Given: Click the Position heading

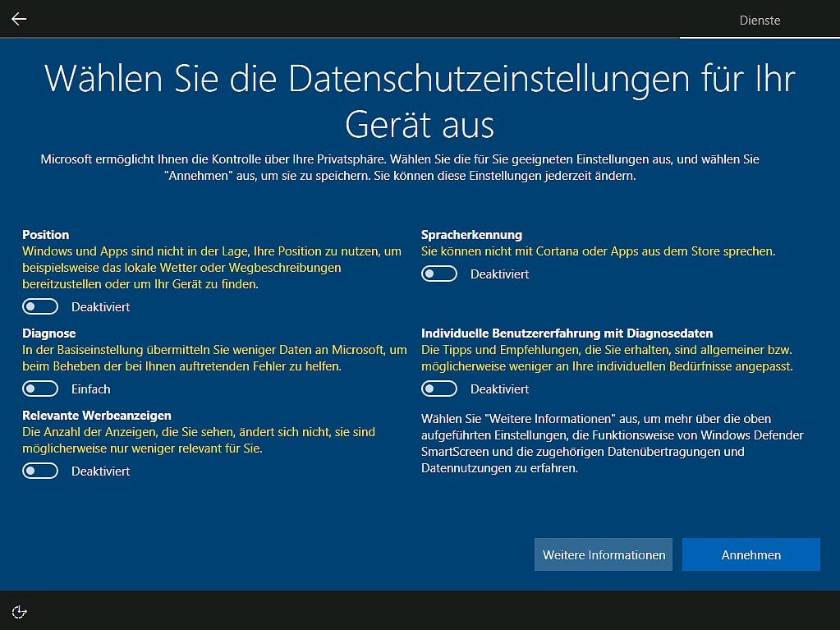Looking at the screenshot, I should [45, 235].
